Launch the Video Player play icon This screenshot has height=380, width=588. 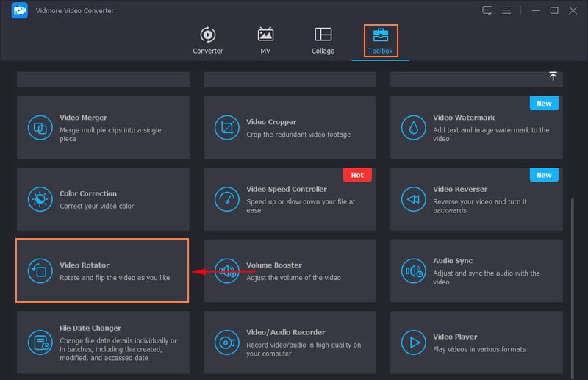click(414, 342)
